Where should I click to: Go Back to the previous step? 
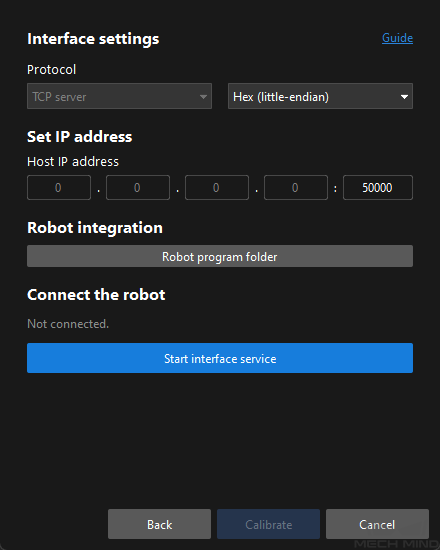click(160, 524)
